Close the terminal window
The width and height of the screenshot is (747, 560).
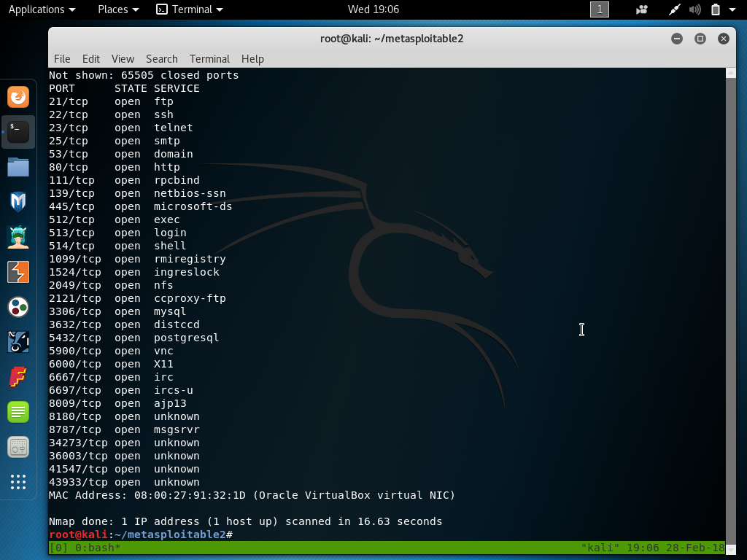pyautogui.click(x=723, y=39)
